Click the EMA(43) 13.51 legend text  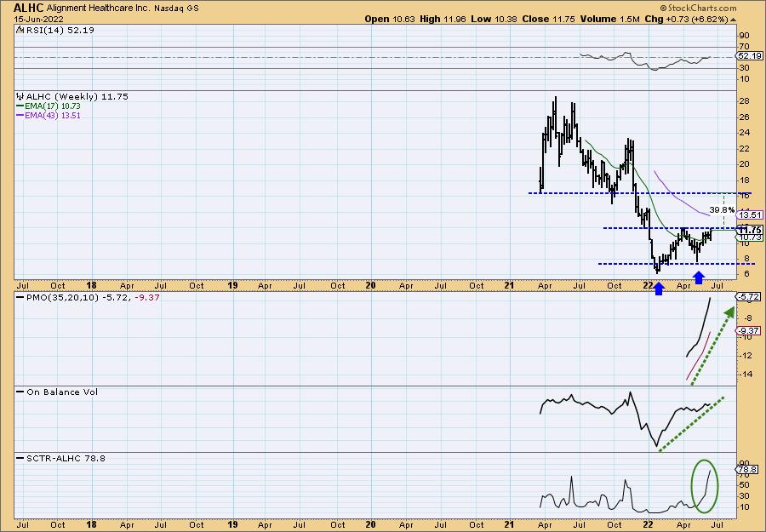54,116
